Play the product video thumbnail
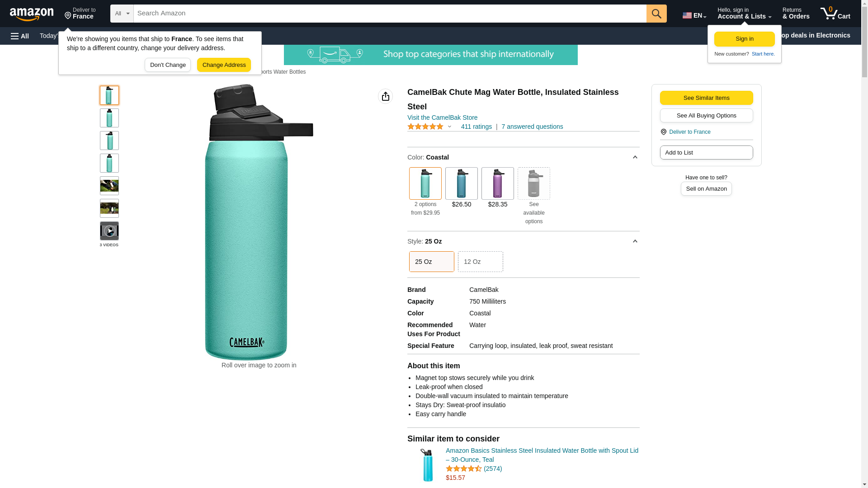Image resolution: width=868 pixels, height=488 pixels. tap(109, 231)
